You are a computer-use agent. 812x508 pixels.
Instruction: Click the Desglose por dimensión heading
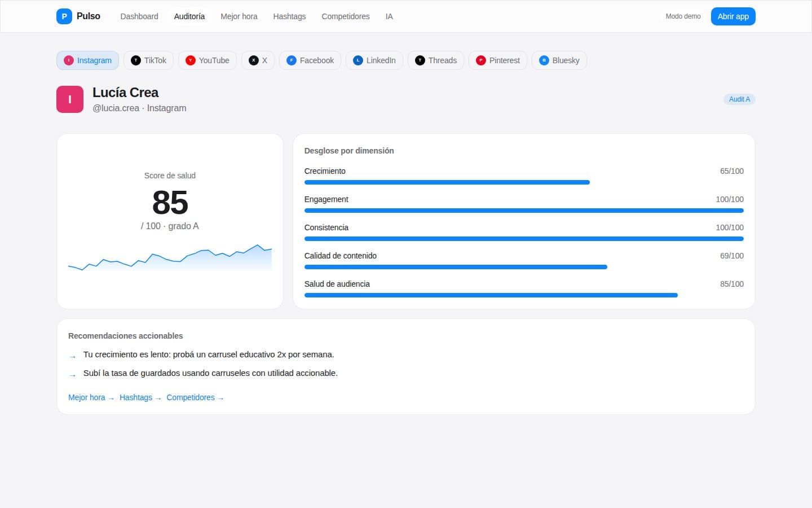pyautogui.click(x=349, y=151)
